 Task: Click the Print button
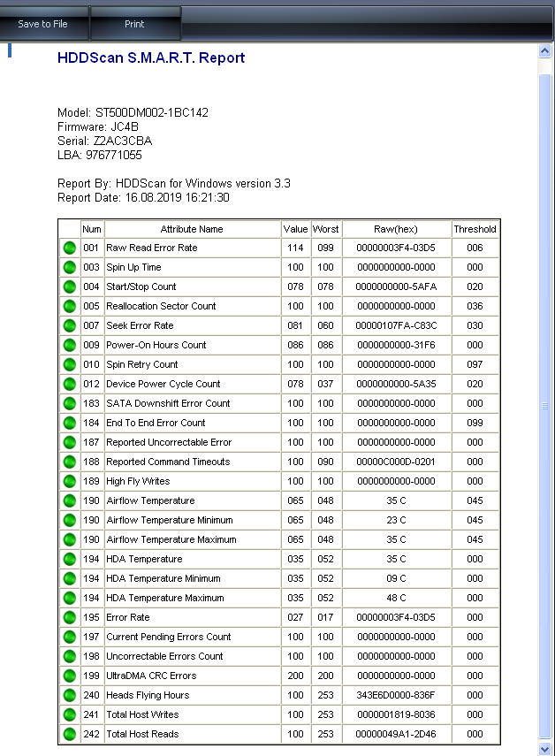(134, 24)
